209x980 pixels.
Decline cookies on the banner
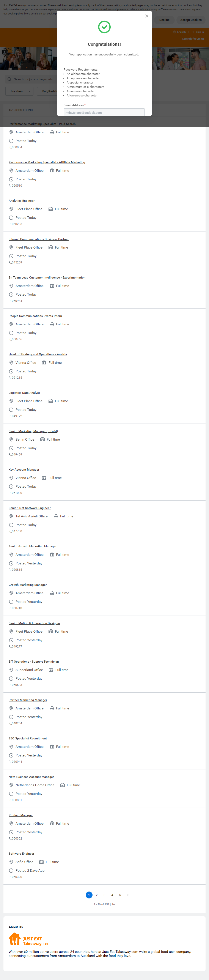click(164, 20)
